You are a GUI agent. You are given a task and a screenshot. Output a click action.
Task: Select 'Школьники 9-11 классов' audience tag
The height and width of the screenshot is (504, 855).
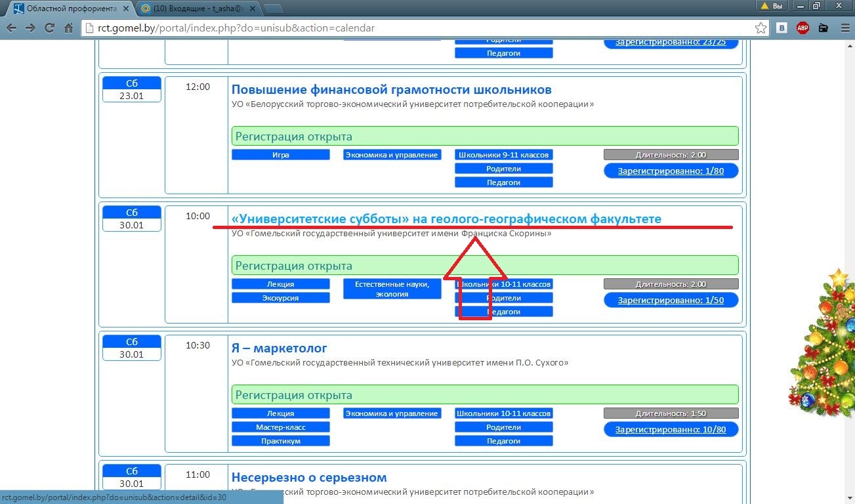tap(504, 155)
